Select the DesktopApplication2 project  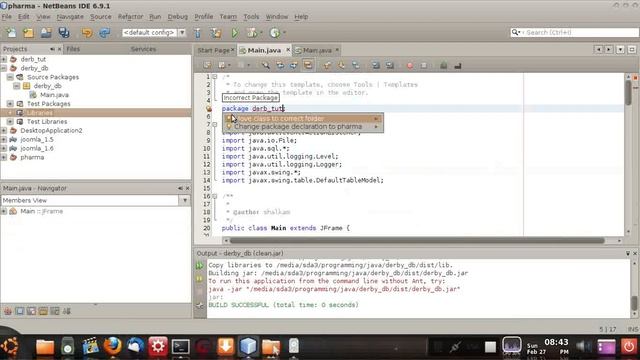(51, 131)
